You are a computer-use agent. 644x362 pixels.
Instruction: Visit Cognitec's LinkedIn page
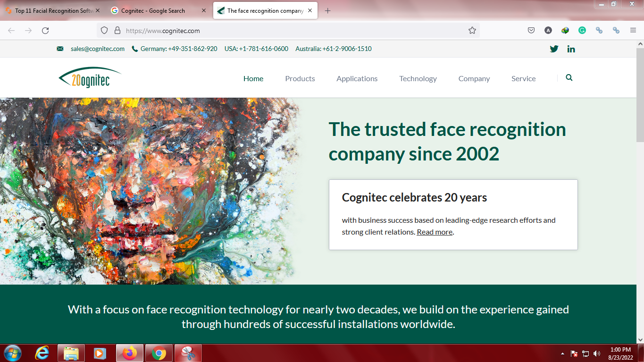(x=571, y=49)
